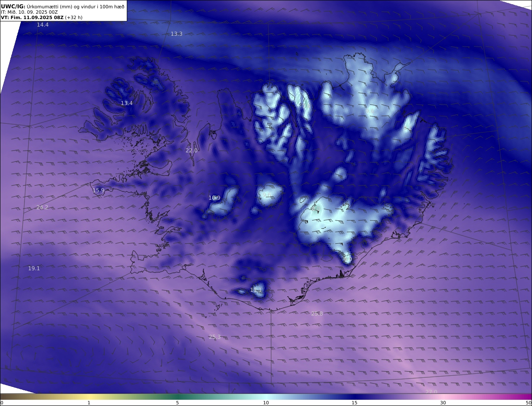532x406 pixels.
Task: Click the colorbar tick label 0
Action: pyautogui.click(x=2, y=403)
